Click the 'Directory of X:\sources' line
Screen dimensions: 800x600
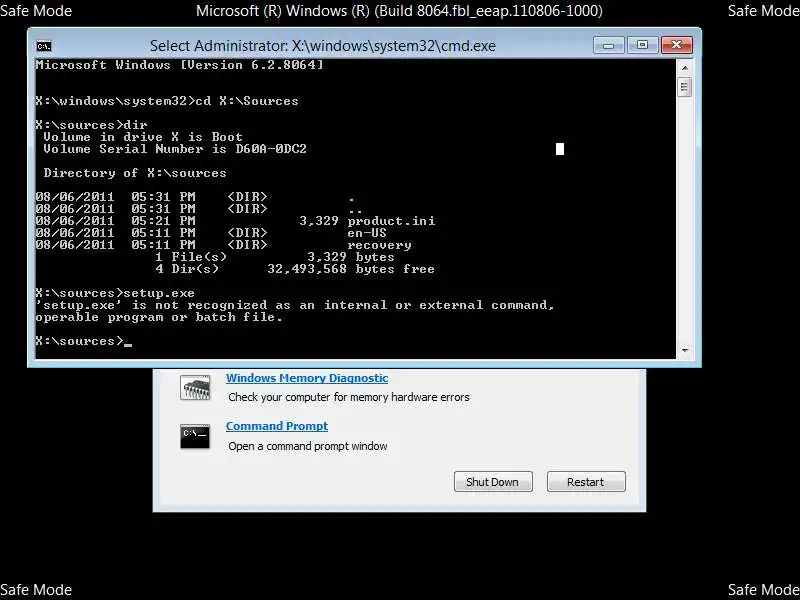coord(135,173)
